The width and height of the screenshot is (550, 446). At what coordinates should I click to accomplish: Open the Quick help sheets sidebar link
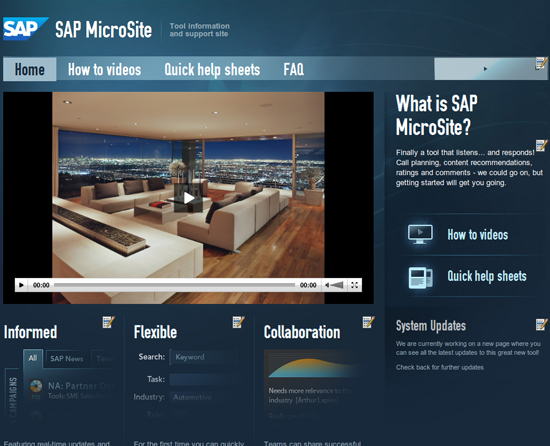[487, 276]
